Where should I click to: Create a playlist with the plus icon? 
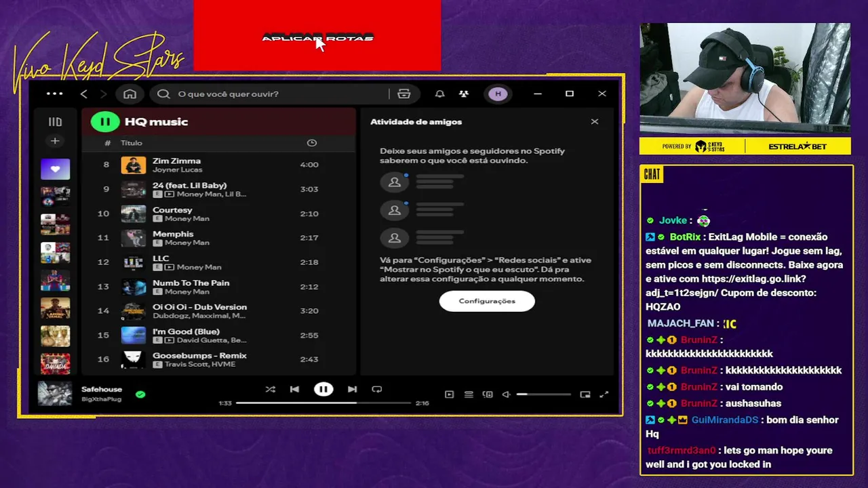(55, 141)
